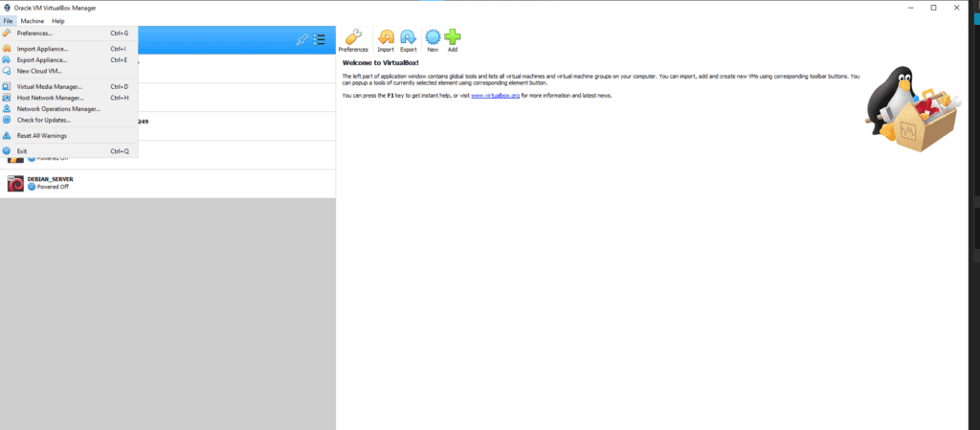Open Virtual Media Manager... from menu

[50, 86]
